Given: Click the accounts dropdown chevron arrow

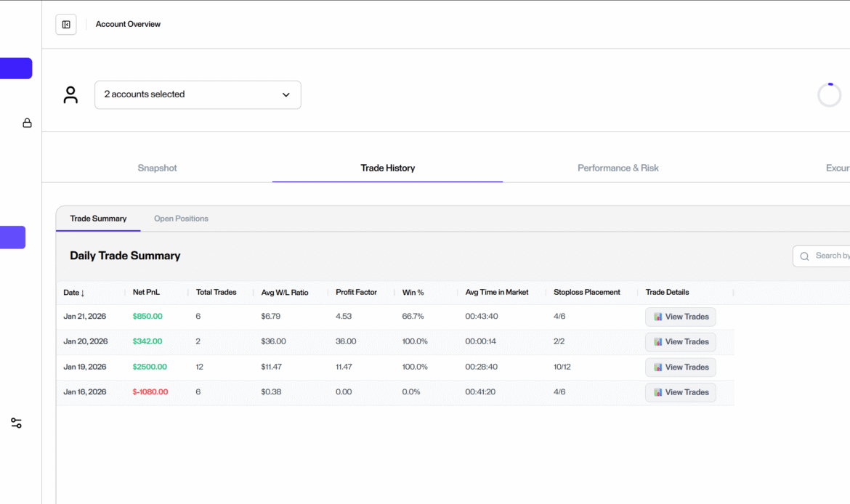Looking at the screenshot, I should tap(286, 95).
